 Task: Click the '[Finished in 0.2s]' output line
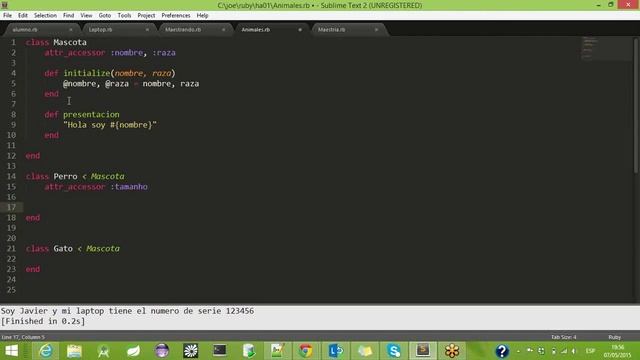tap(43, 321)
